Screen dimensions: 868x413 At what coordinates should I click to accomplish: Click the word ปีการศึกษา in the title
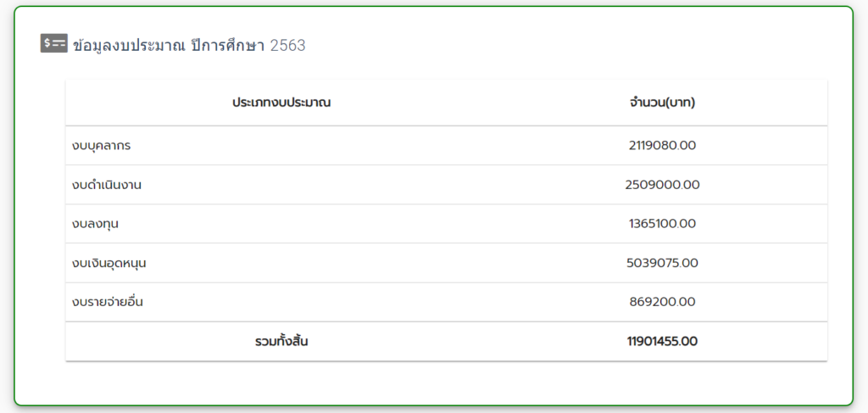coord(227,46)
